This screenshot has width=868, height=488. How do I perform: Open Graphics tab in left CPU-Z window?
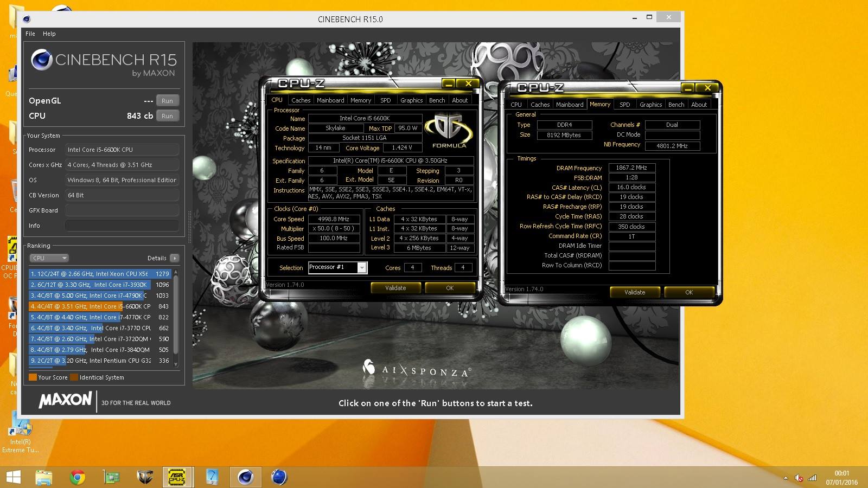412,100
